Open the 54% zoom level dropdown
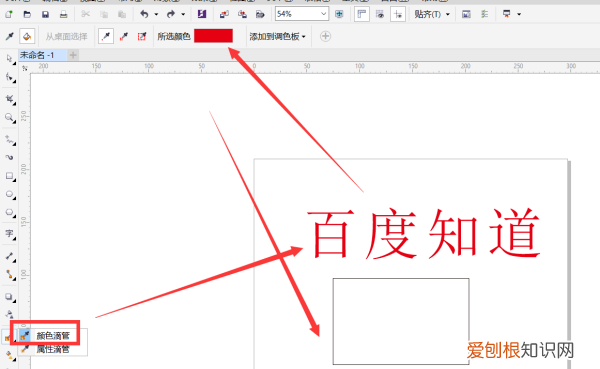This screenshot has width=600, height=369. click(324, 14)
